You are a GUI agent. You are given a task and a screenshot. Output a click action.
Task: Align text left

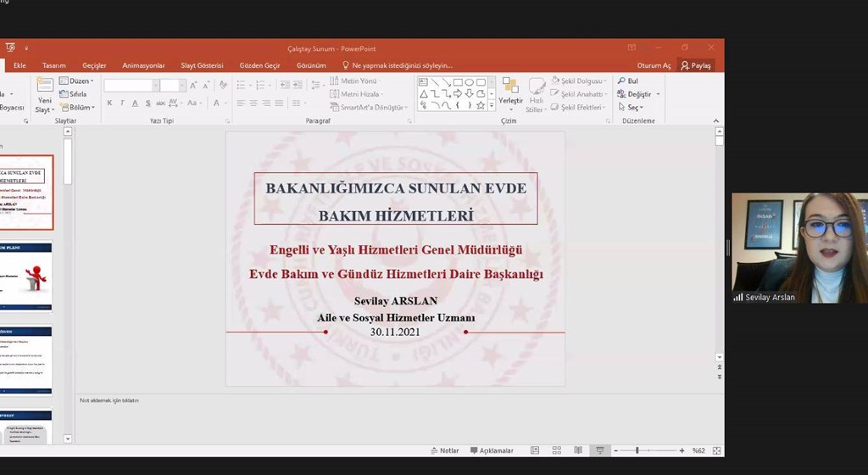pyautogui.click(x=241, y=103)
